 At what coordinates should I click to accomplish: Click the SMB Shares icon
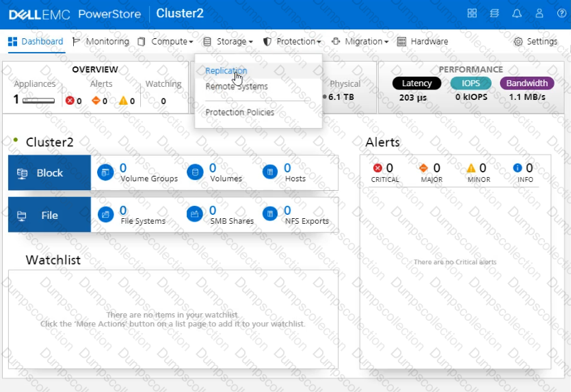[x=195, y=215]
